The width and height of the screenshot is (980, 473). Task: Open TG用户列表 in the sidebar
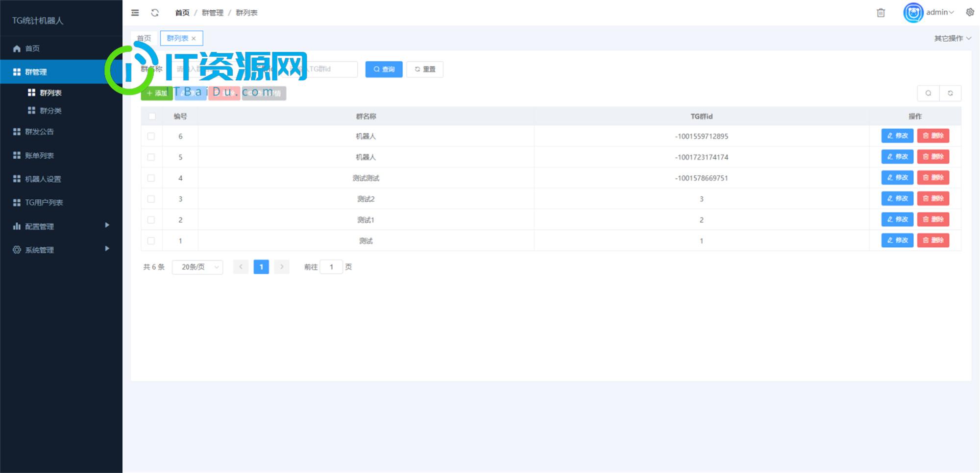(x=61, y=202)
